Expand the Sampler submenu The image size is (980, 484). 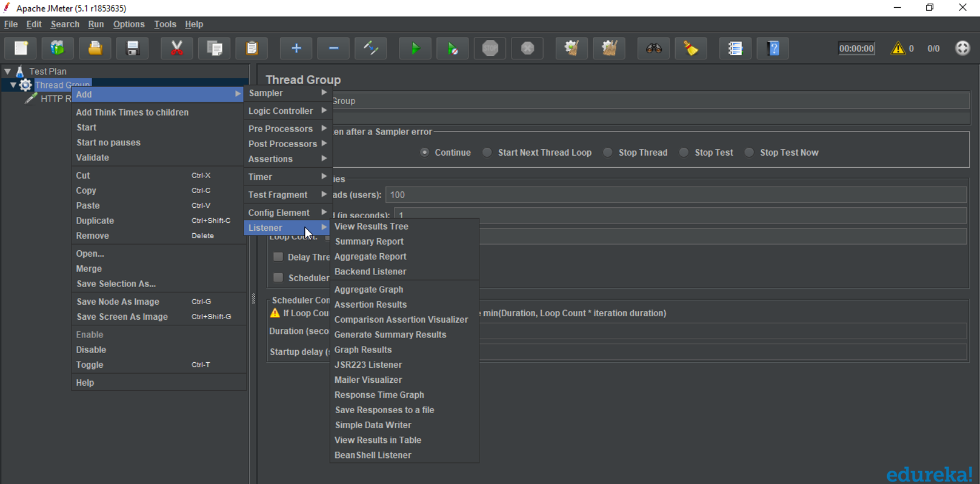pyautogui.click(x=287, y=93)
